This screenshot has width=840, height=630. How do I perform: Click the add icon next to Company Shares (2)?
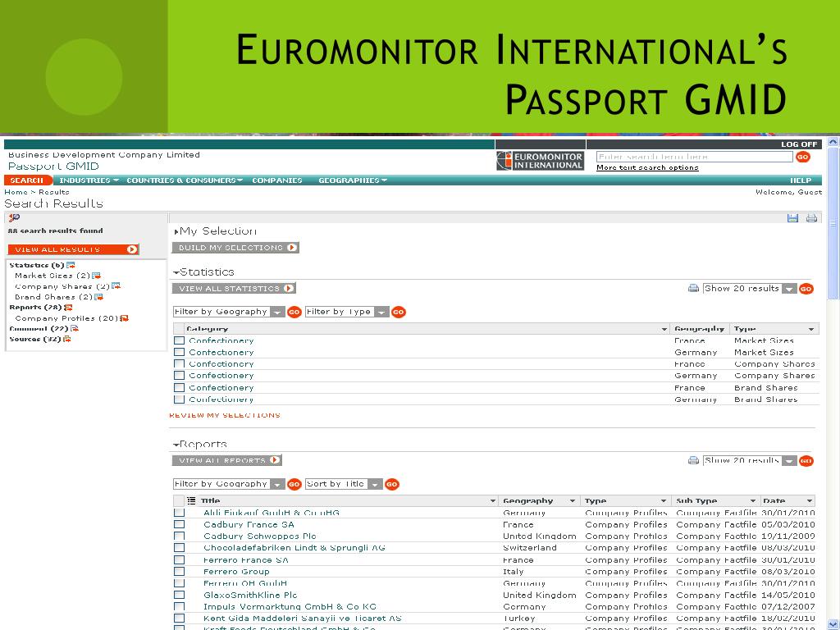[116, 286]
